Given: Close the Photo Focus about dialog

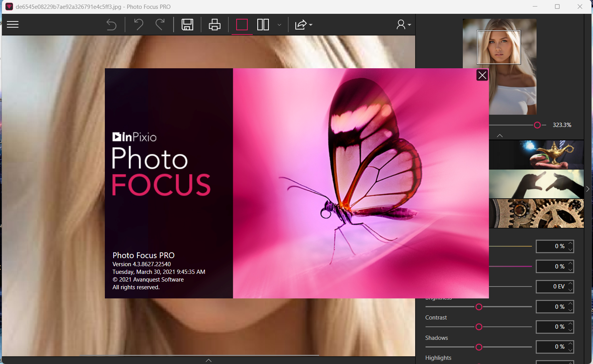Looking at the screenshot, I should 482,75.
